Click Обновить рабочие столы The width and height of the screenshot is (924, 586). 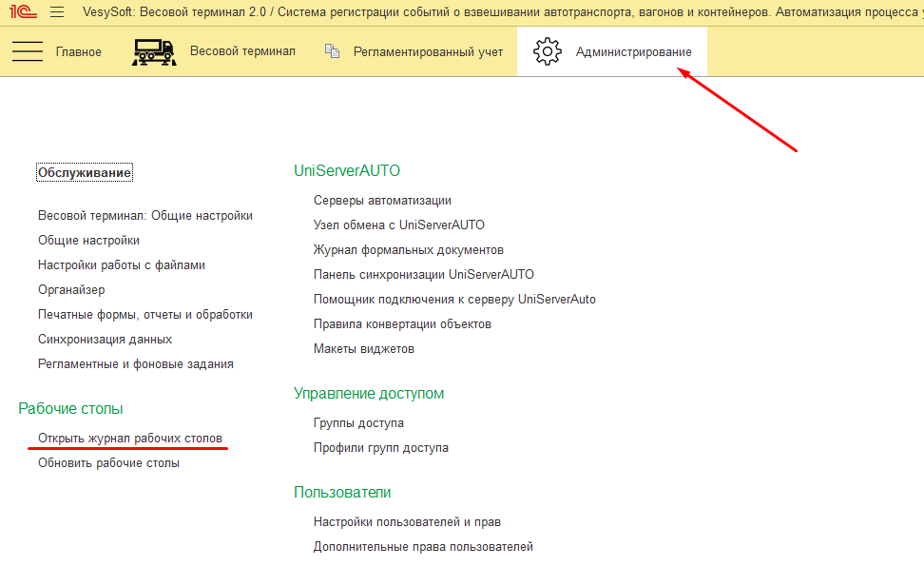(x=108, y=463)
